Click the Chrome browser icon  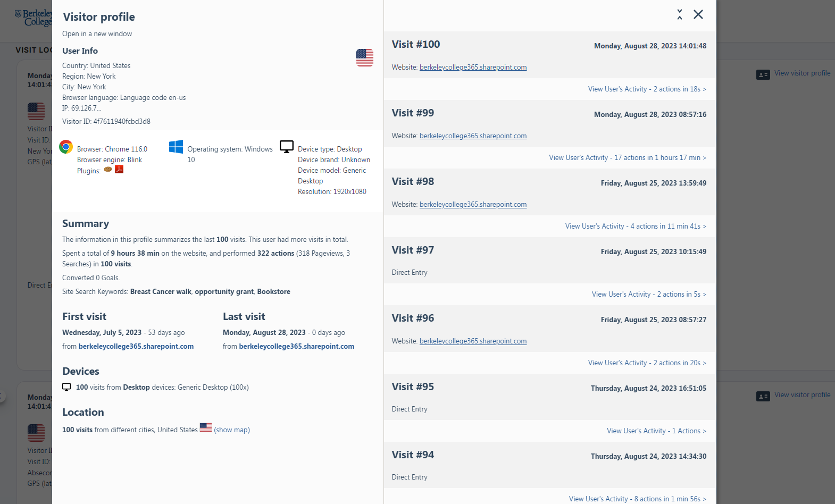[x=66, y=147]
